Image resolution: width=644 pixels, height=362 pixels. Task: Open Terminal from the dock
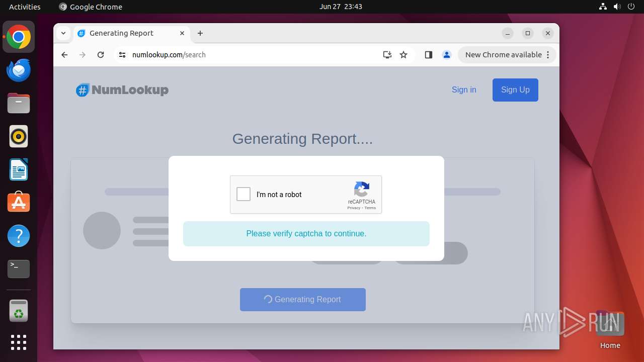pos(19,269)
